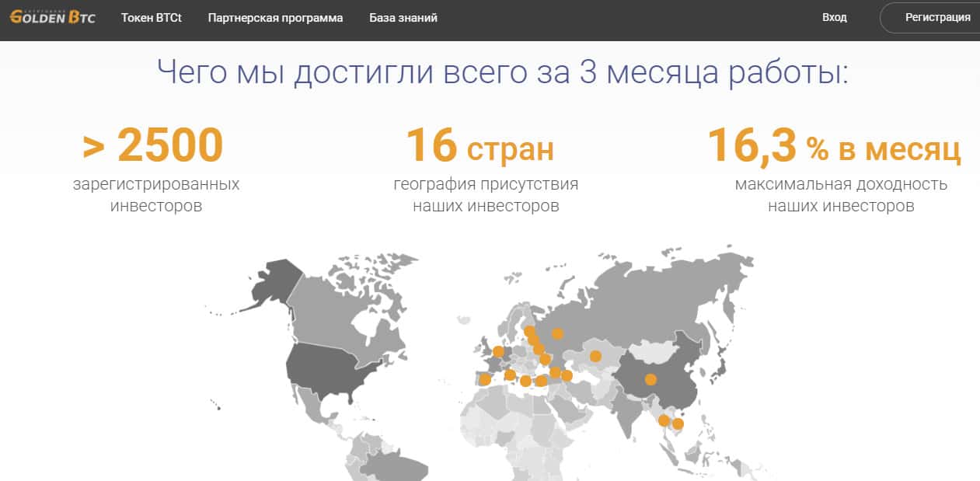Click 'география присутствия наших инвесторов' caption
Viewport: 980px width, 481px height.
point(486,196)
